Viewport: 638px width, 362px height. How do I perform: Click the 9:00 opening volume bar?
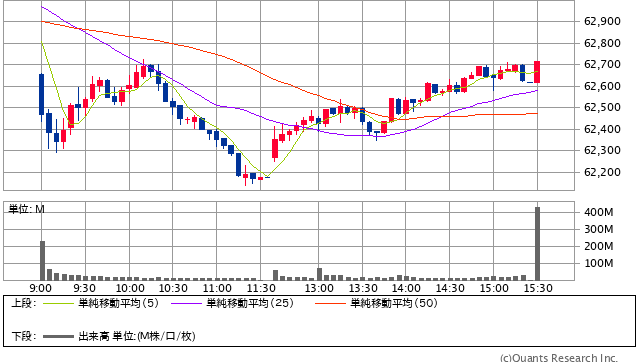tap(42, 260)
